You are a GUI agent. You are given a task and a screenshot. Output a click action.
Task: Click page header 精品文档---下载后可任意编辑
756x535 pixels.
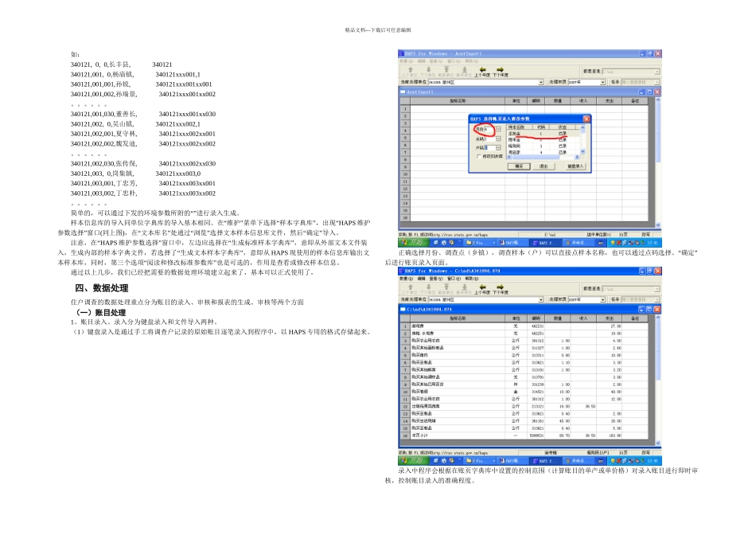tap(377, 30)
